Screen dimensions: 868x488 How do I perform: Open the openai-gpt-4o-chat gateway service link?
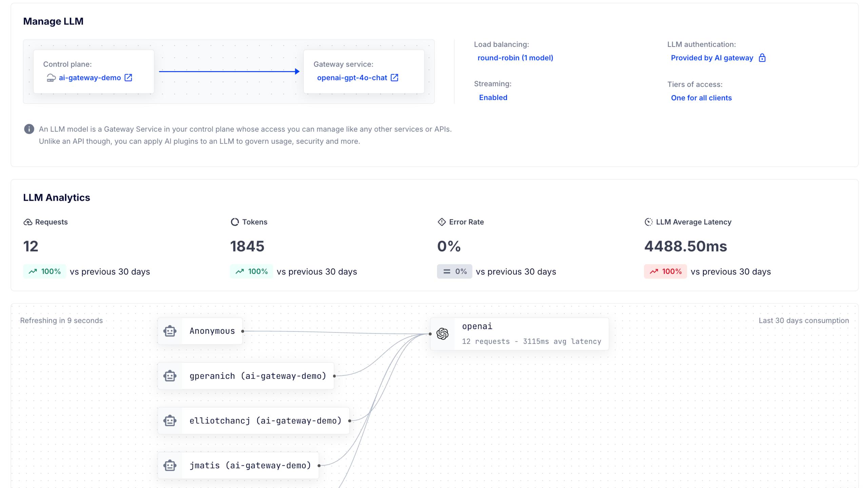(x=352, y=78)
